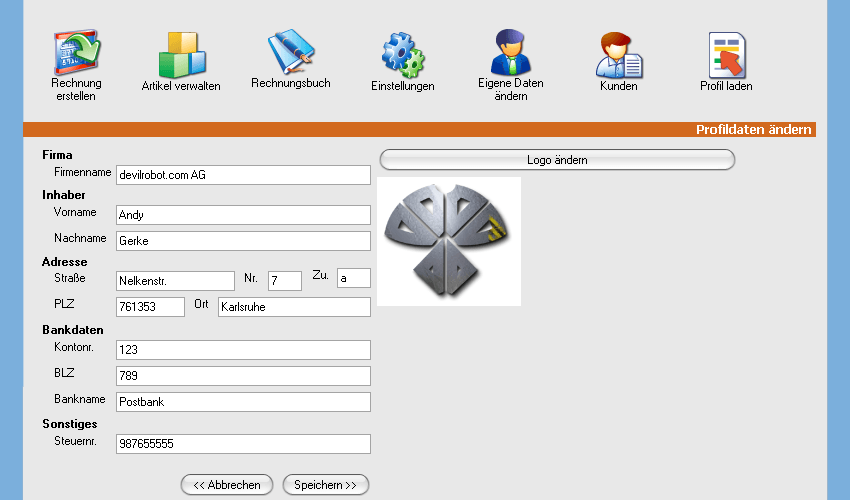Click the PLZ label
Image resolution: width=850 pixels, height=500 pixels.
[x=64, y=304]
